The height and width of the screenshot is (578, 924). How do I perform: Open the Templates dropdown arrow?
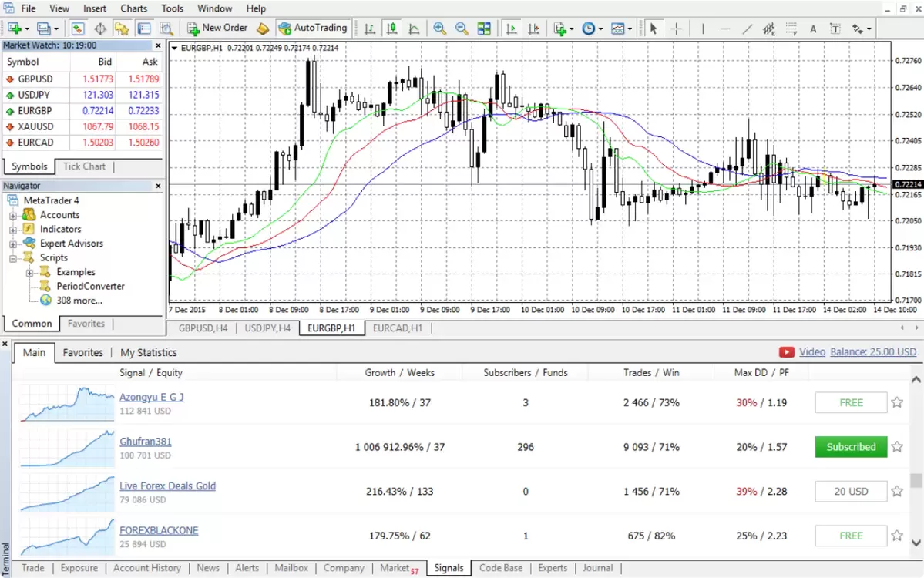[630, 29]
